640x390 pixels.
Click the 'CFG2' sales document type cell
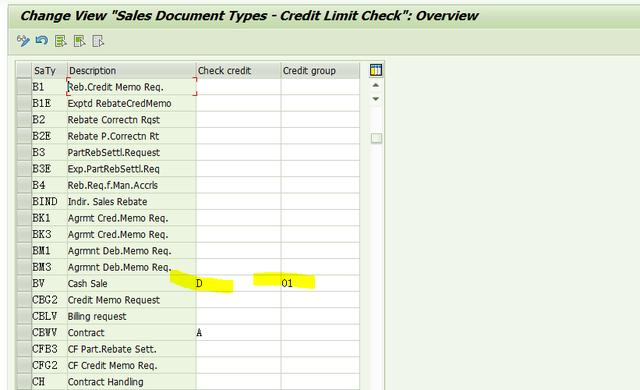click(49, 365)
